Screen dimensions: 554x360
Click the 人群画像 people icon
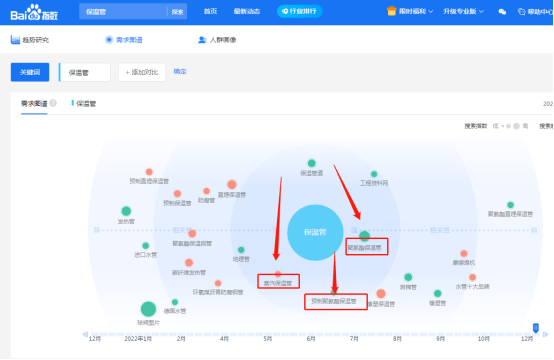point(202,40)
